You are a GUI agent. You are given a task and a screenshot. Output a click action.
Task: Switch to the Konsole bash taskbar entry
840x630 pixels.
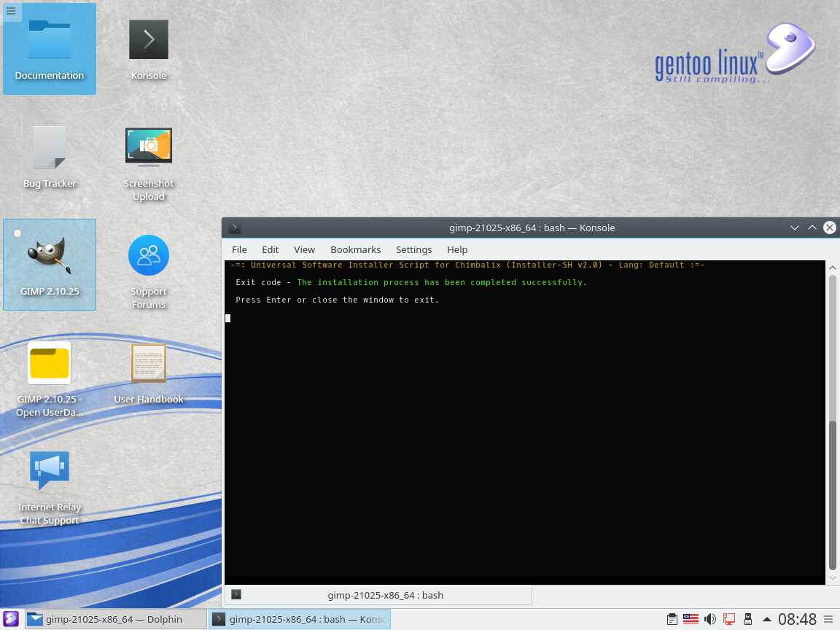coord(300,619)
